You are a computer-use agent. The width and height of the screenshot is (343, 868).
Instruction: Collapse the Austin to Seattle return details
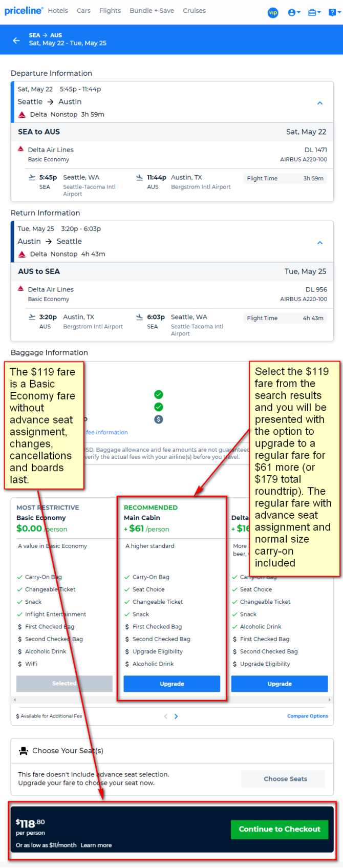pyautogui.click(x=320, y=243)
